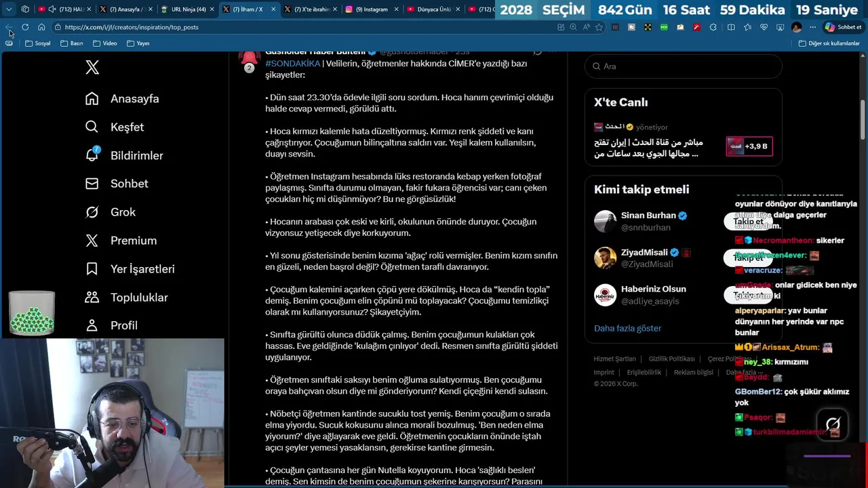Close the (7) İlham / X tab
The height and width of the screenshot is (488, 868).
tap(273, 9)
